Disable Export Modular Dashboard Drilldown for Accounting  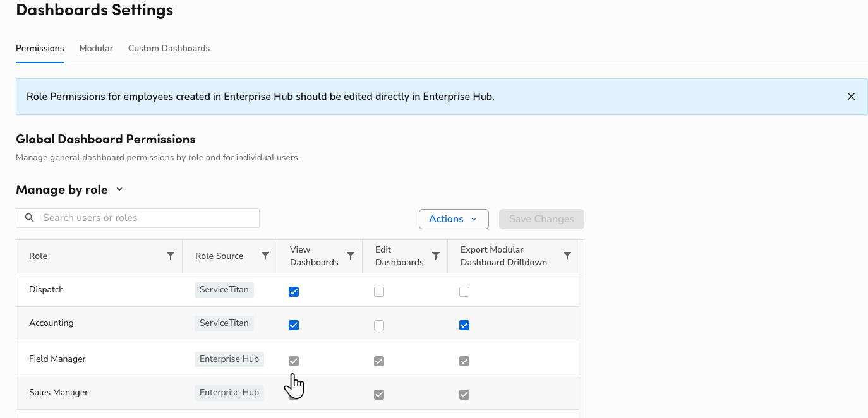[464, 325]
